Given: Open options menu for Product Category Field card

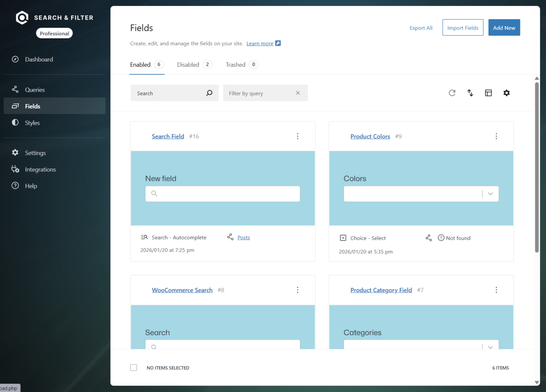Looking at the screenshot, I should (x=496, y=290).
